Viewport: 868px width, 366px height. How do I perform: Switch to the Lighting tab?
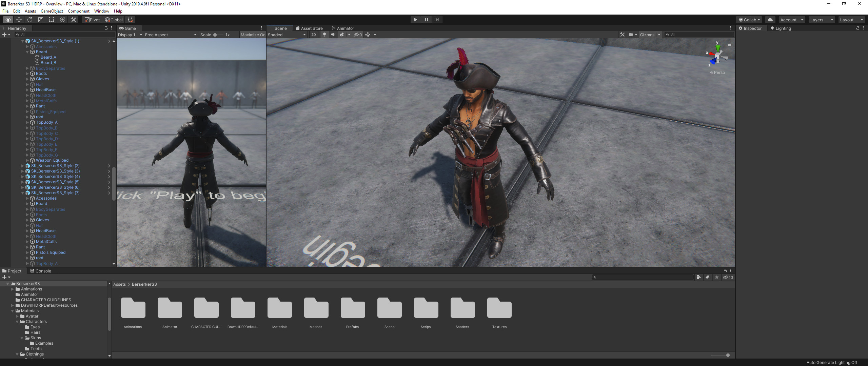781,28
